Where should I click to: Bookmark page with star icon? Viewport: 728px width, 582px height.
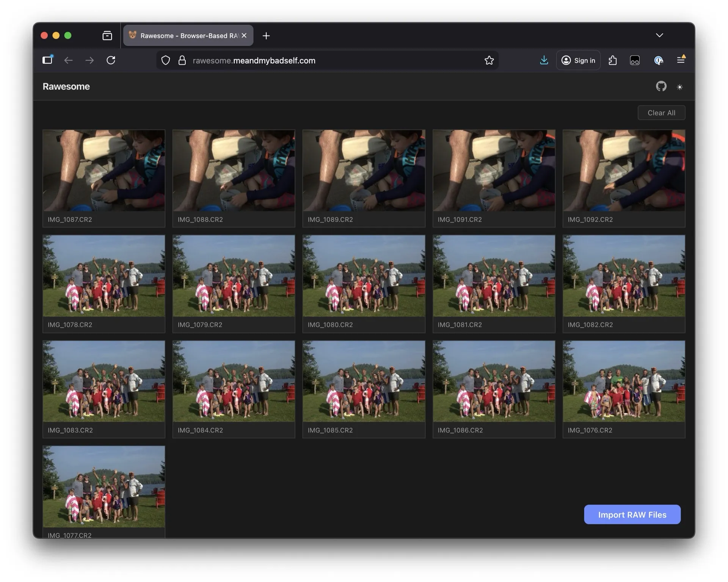tap(489, 60)
